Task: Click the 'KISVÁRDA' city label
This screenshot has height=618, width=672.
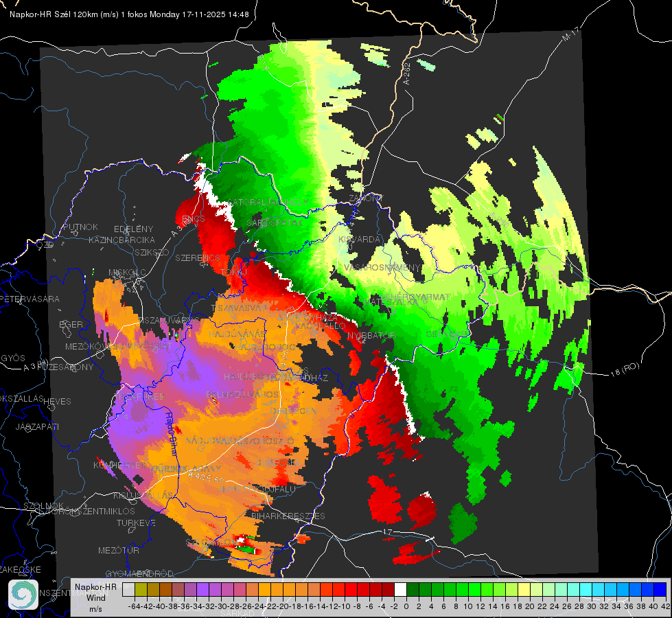Action: coord(360,240)
